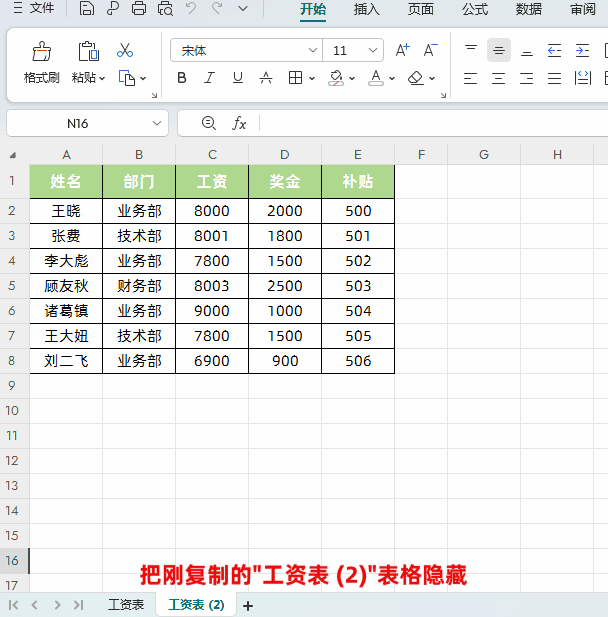Click the fx insert function icon
This screenshot has height=617, width=608.
[239, 123]
